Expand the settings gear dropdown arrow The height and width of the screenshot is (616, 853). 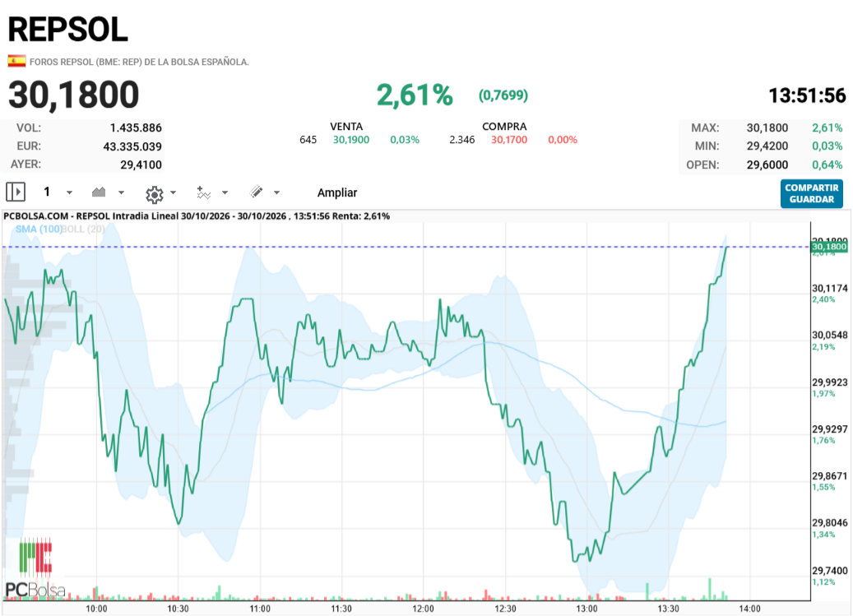pyautogui.click(x=173, y=192)
